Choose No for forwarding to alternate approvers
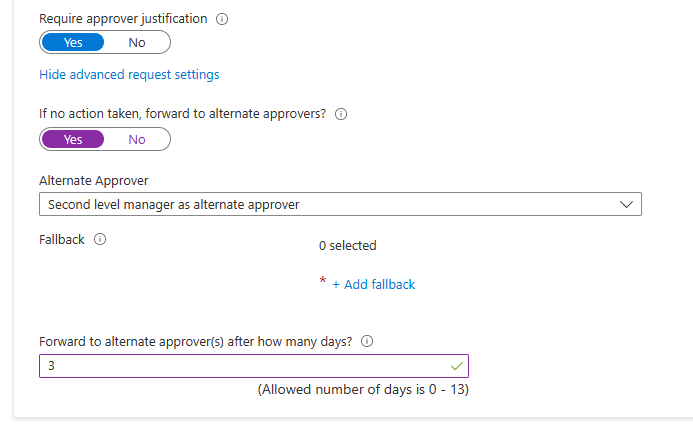 tap(137, 139)
